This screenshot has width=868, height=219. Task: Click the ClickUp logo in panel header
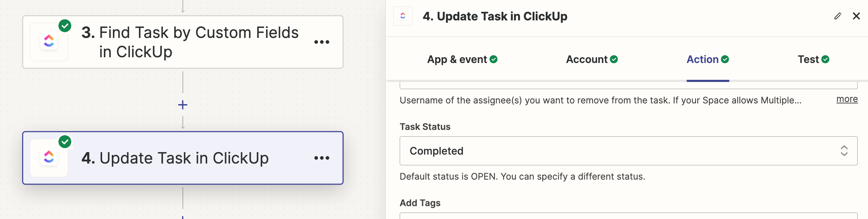click(x=403, y=16)
